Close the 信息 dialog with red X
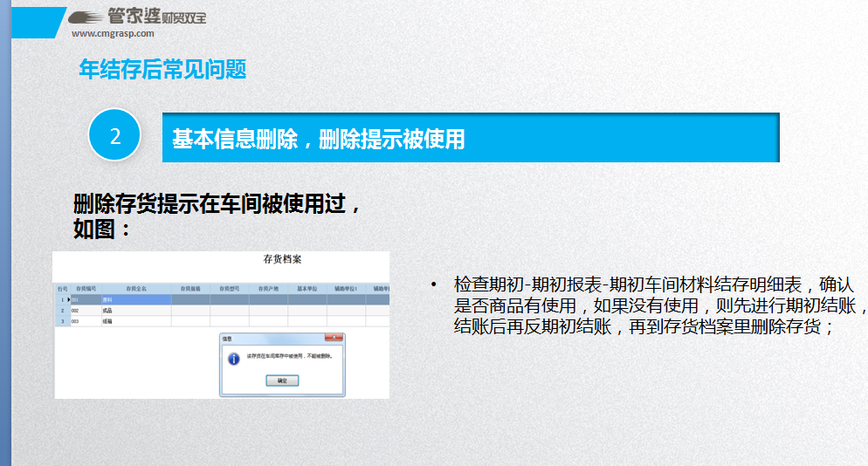The width and height of the screenshot is (868, 466). coord(334,337)
